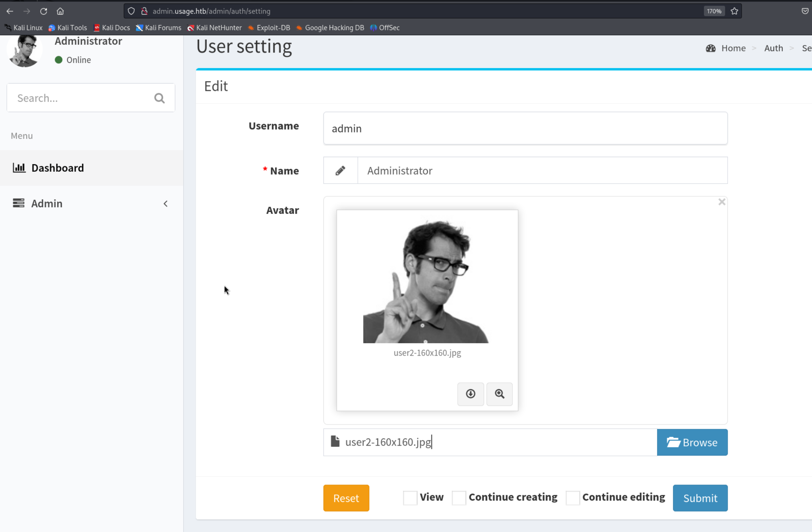812x532 pixels.
Task: Click the 170% zoom level indicator
Action: pos(714,11)
